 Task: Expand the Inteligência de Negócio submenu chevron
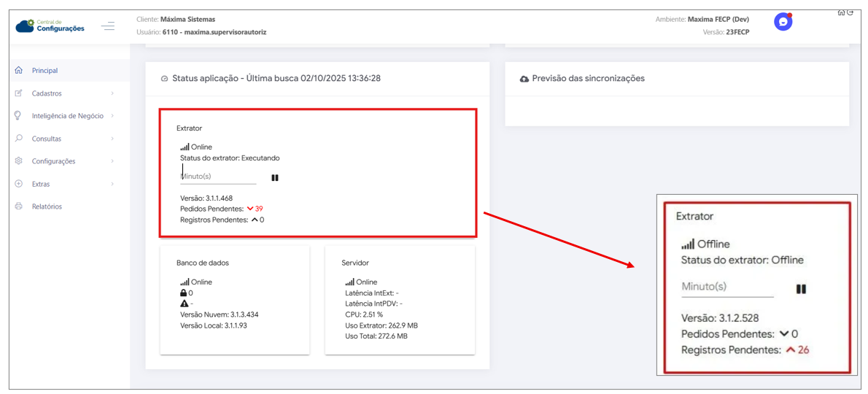(112, 116)
